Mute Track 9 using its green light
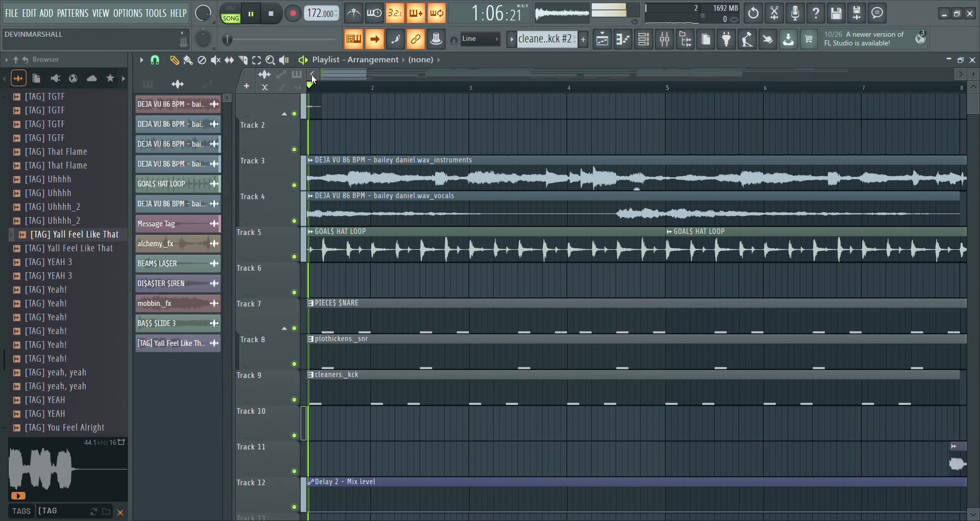This screenshot has height=521, width=980. point(294,400)
